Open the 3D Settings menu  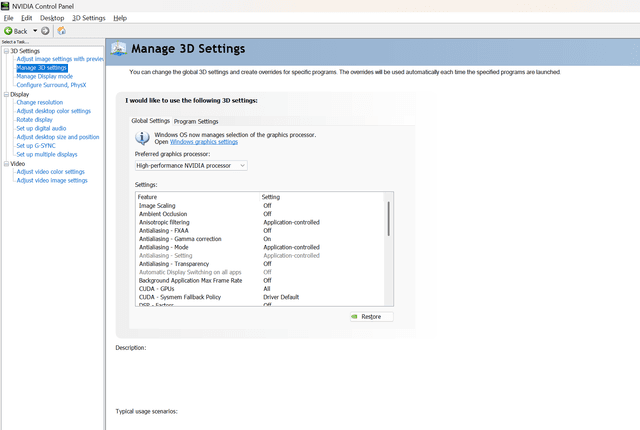pyautogui.click(x=89, y=18)
